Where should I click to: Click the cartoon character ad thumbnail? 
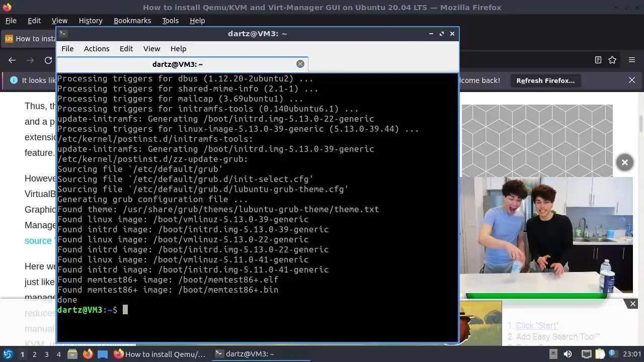[x=481, y=323]
